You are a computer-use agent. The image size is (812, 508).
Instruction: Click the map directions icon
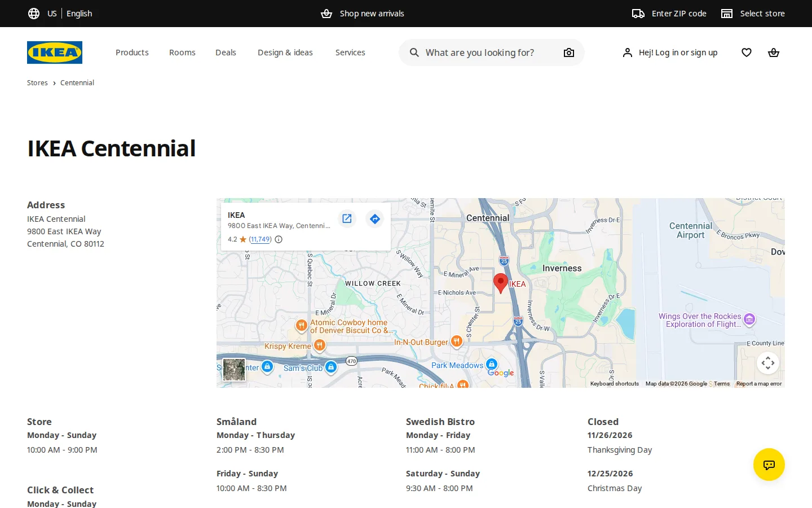point(374,218)
